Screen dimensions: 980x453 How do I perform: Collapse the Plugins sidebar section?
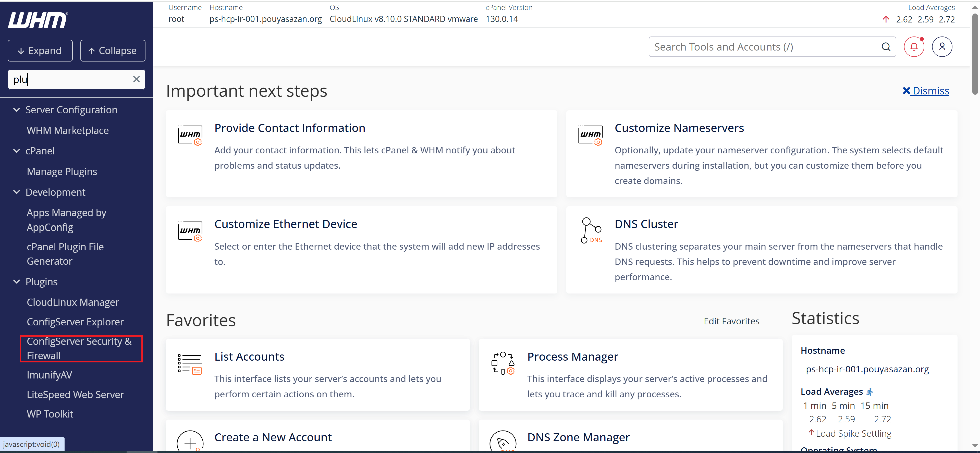click(17, 282)
